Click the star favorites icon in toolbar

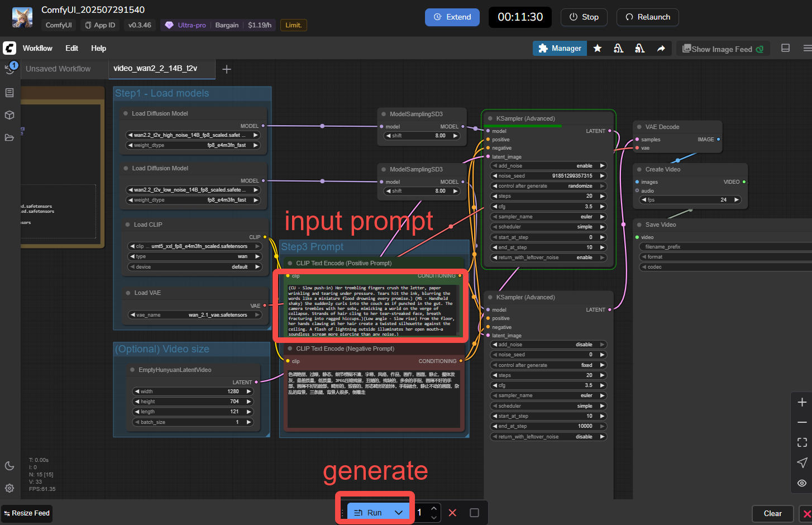click(598, 49)
